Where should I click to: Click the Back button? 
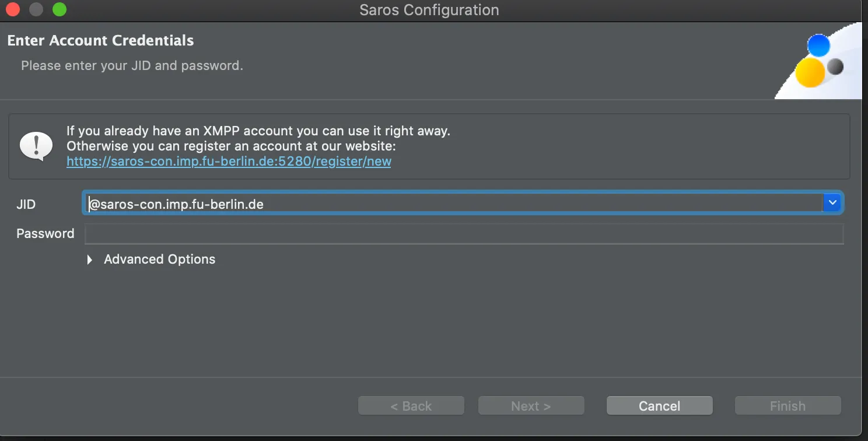pos(411,405)
